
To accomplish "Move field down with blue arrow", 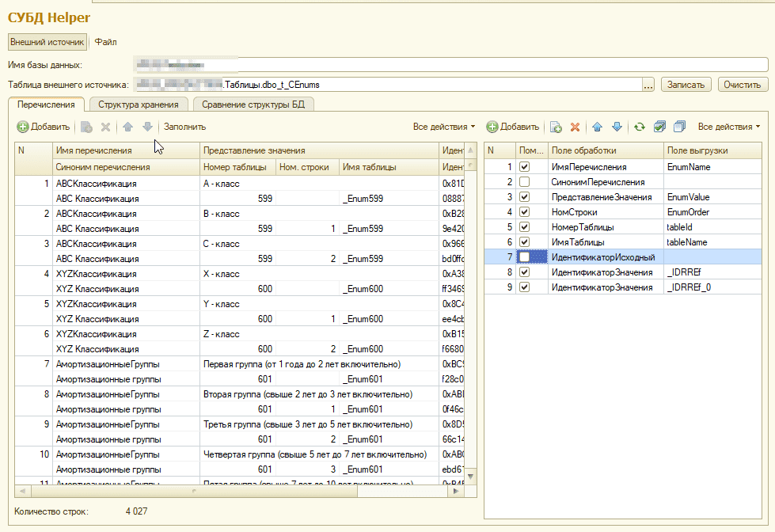I will coord(617,127).
